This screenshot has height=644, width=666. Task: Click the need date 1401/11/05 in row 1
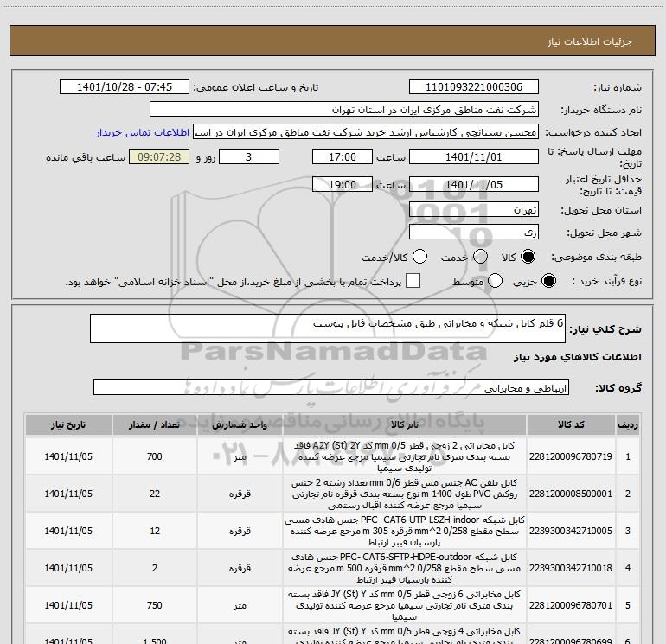[68, 456]
